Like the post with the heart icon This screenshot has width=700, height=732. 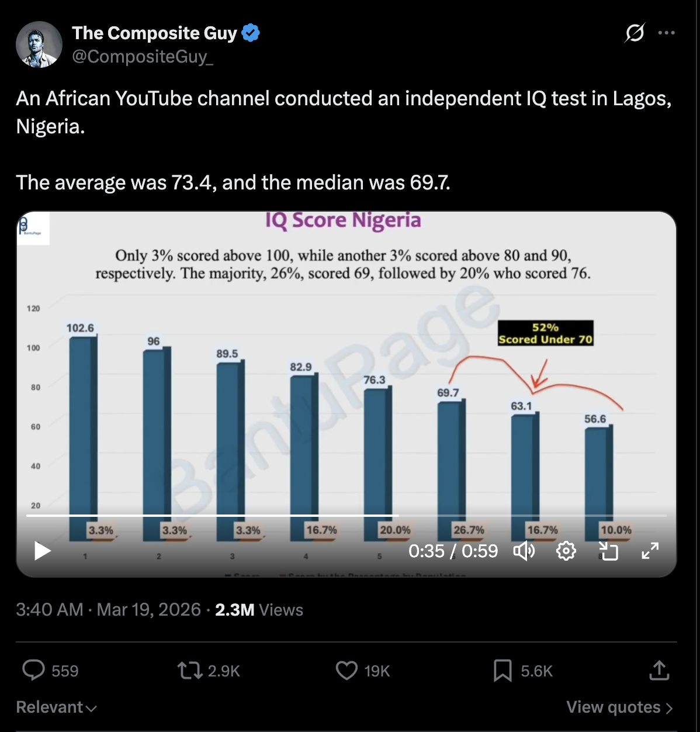click(346, 670)
